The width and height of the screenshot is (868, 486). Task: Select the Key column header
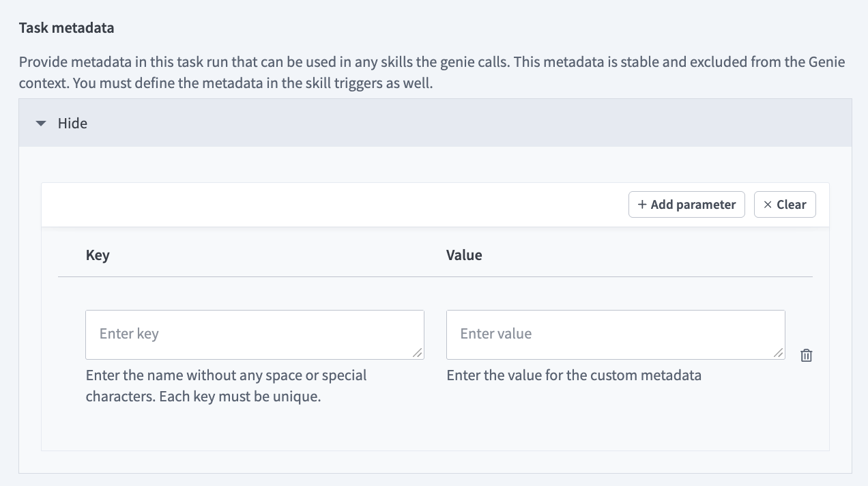(97, 255)
